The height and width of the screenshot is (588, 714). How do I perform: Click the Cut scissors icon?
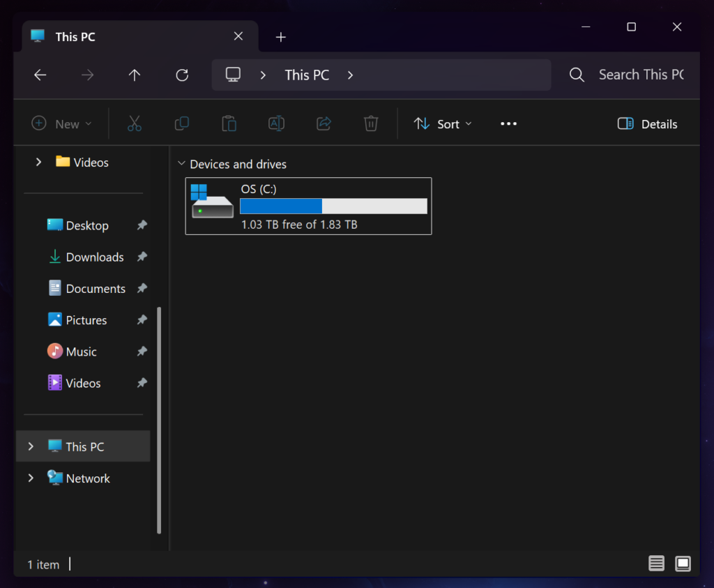point(135,124)
